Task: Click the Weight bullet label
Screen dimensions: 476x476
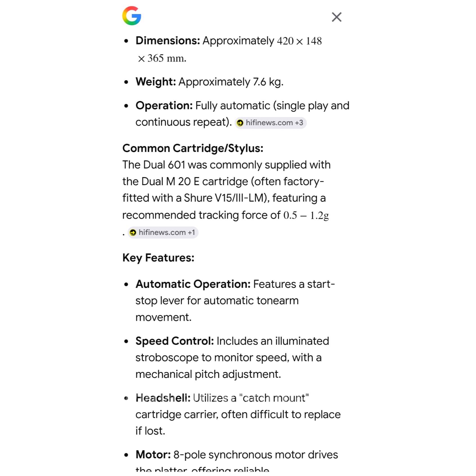Action: click(x=156, y=82)
